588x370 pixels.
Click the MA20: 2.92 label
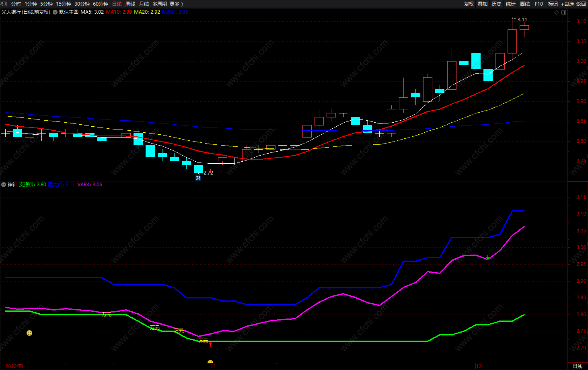click(147, 12)
